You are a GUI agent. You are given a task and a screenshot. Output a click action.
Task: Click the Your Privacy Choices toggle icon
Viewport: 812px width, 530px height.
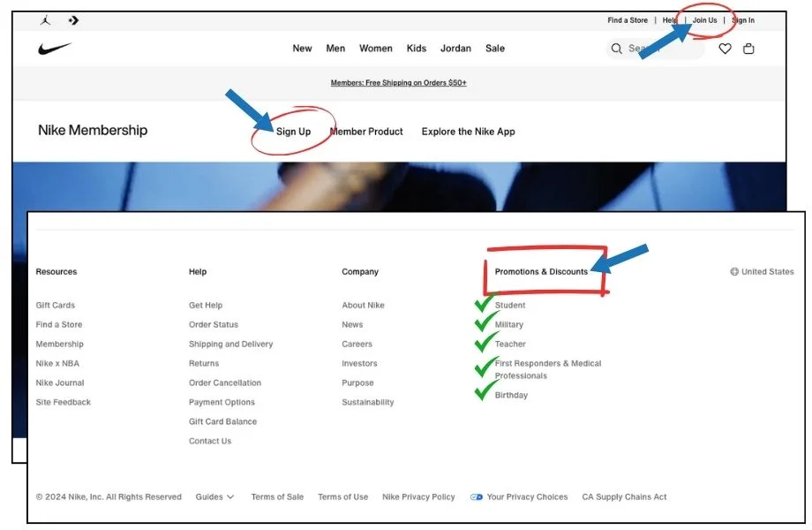point(477,497)
